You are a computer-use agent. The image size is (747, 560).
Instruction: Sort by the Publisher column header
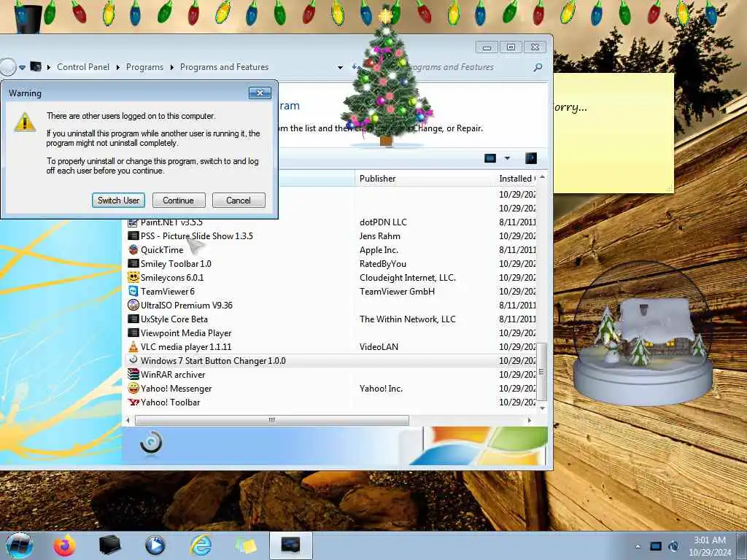click(x=425, y=179)
